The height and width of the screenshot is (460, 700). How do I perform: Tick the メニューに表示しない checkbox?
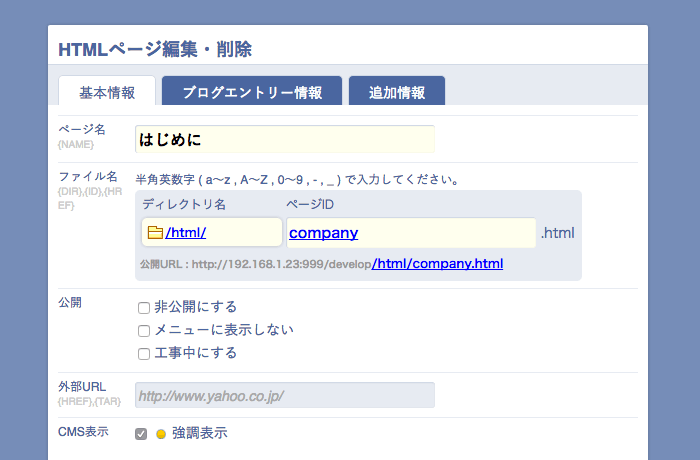click(144, 330)
